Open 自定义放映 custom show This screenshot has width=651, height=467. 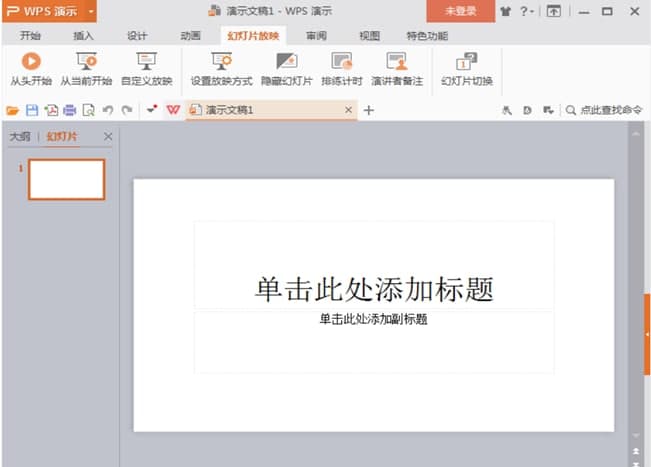click(x=146, y=62)
